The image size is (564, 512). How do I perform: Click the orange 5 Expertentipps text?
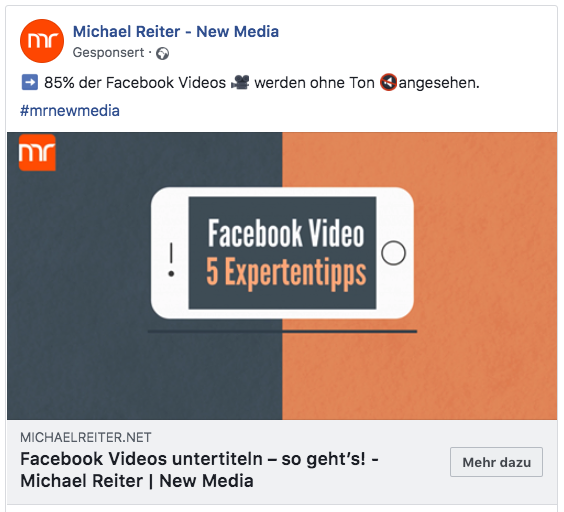point(286,272)
